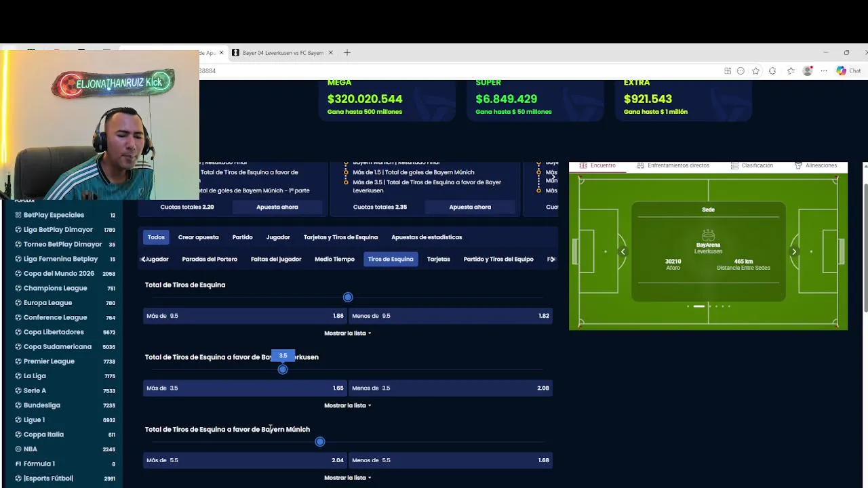
Task: Bet on Menos de 3.5 at 2.08
Action: tap(450, 388)
